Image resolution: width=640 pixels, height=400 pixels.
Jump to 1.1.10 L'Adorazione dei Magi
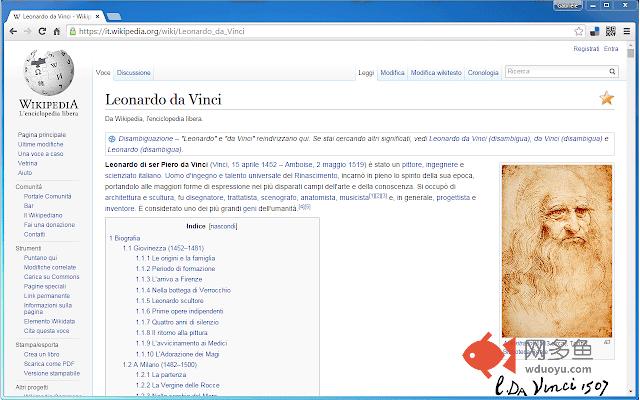(177, 354)
